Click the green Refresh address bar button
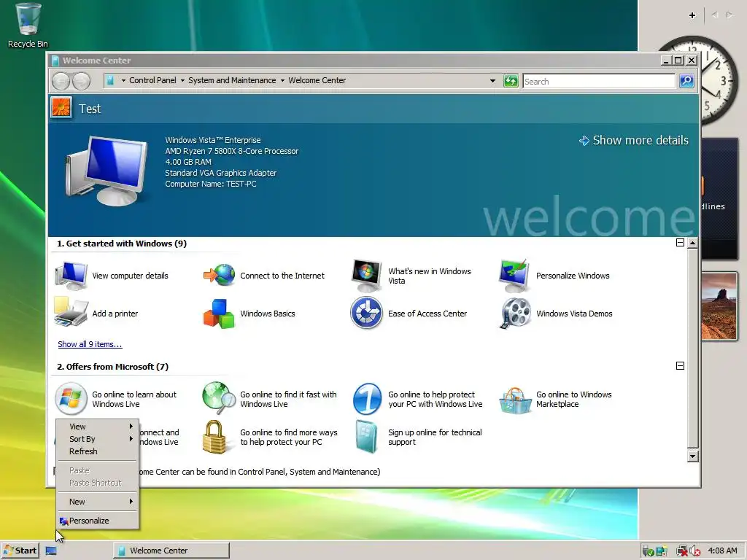The width and height of the screenshot is (747, 560). (511, 81)
